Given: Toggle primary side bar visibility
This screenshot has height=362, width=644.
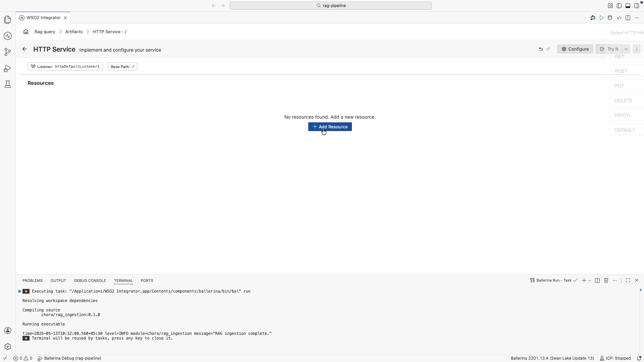Looking at the screenshot, I should pos(619,6).
